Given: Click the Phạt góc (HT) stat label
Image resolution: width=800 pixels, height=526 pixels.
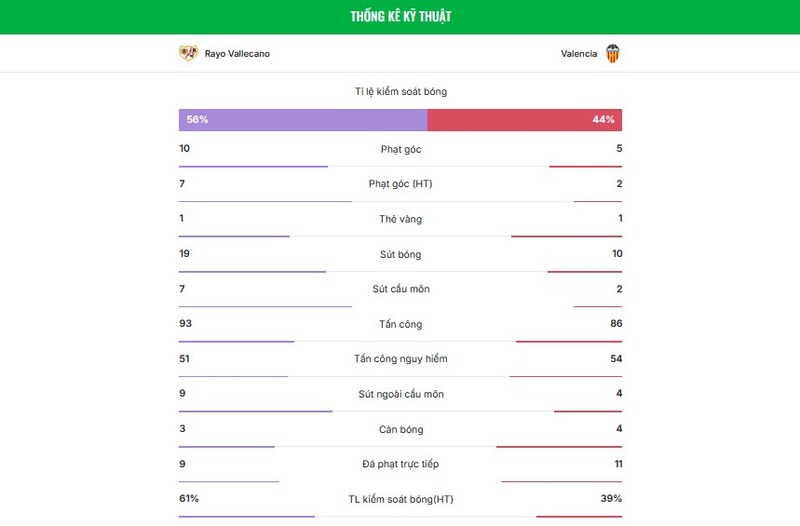Looking at the screenshot, I should tap(400, 184).
